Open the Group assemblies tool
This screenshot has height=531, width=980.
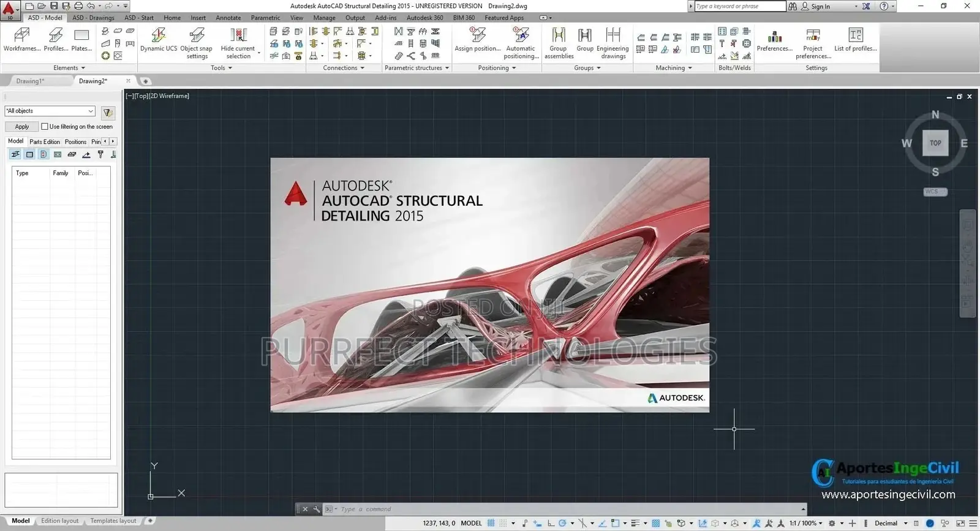[559, 43]
